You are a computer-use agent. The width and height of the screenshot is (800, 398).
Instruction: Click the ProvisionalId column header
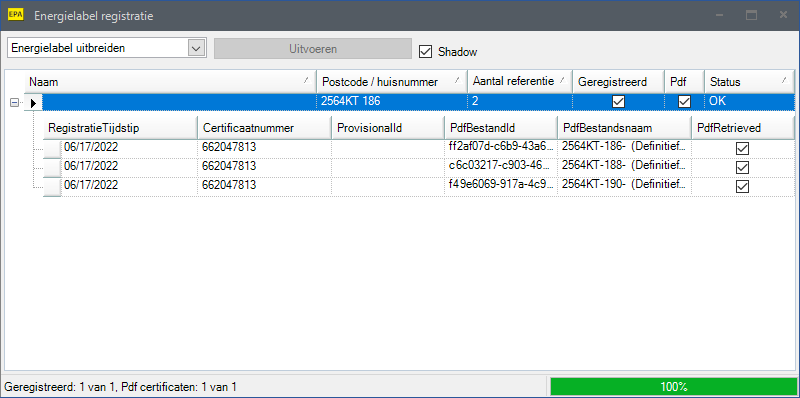pyautogui.click(x=387, y=128)
